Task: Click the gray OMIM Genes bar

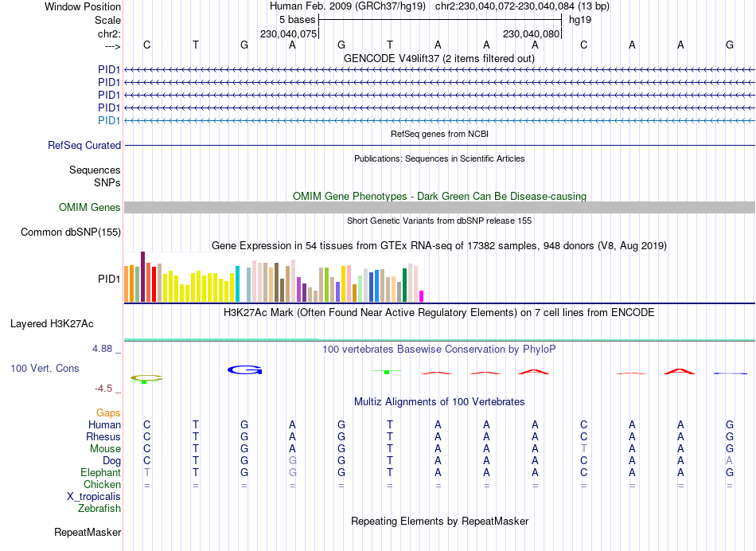Action: point(439,208)
